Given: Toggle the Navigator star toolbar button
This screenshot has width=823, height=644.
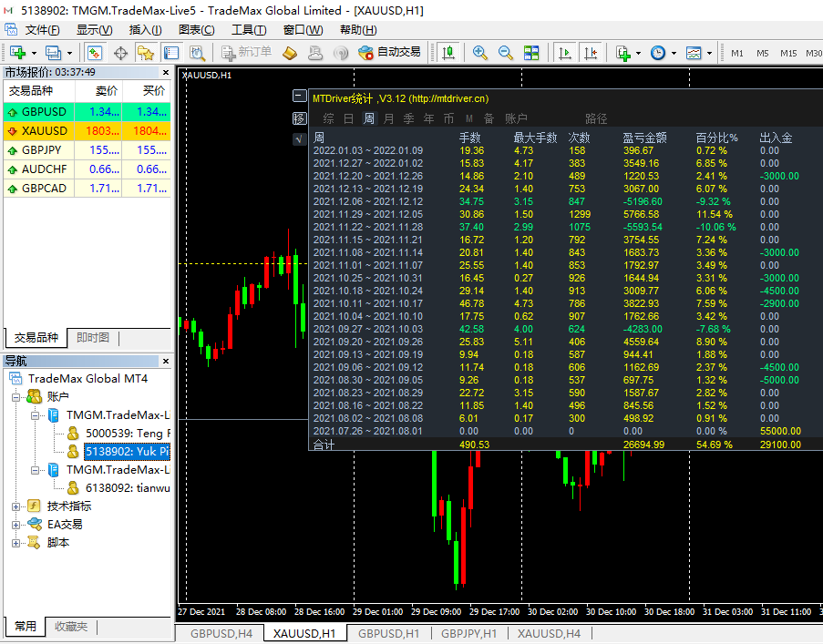Looking at the screenshot, I should point(145,53).
